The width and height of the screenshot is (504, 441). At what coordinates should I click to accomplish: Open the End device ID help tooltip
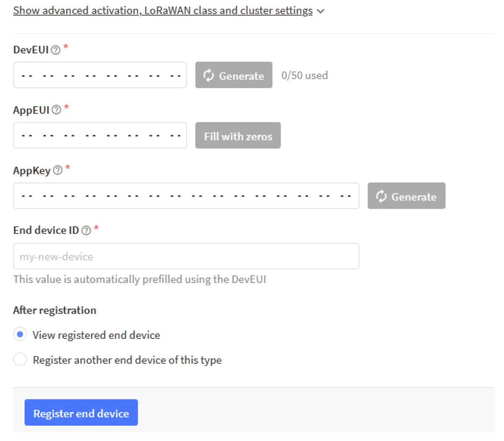[x=86, y=230]
